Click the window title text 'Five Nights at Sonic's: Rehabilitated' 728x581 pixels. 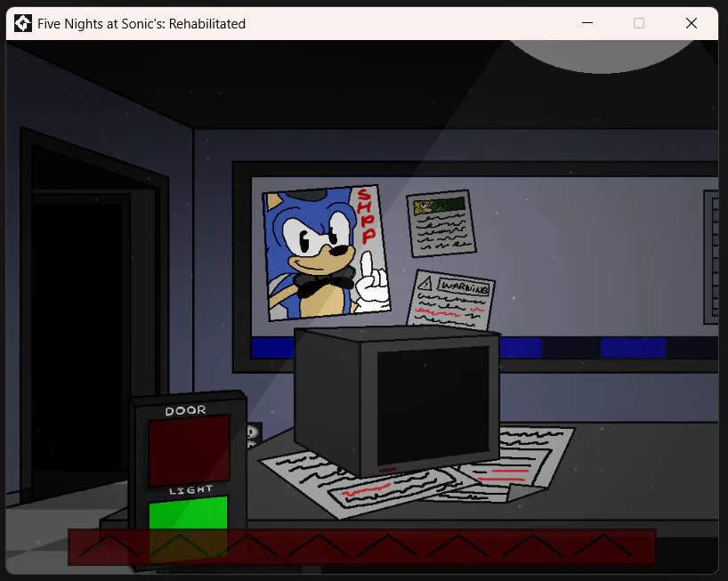click(142, 24)
